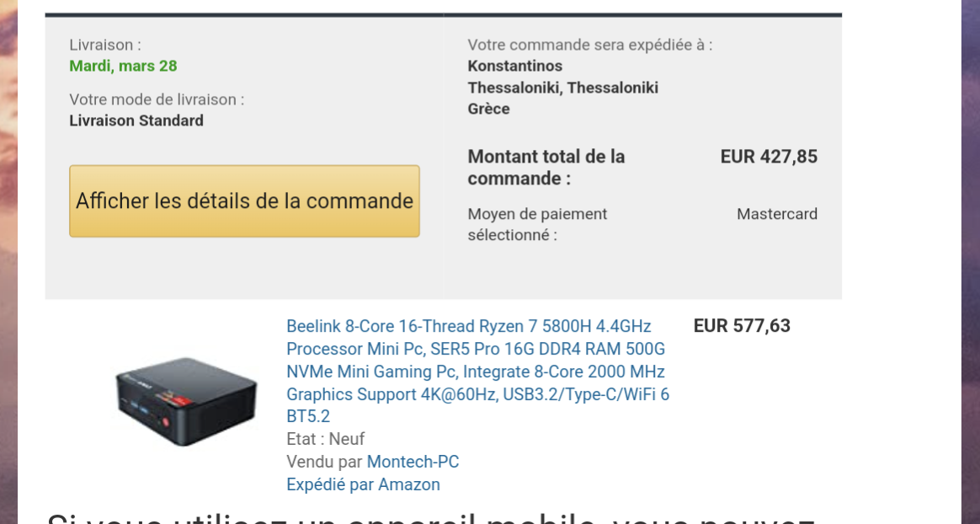Click the Etat : Neuf condition text

pos(326,439)
